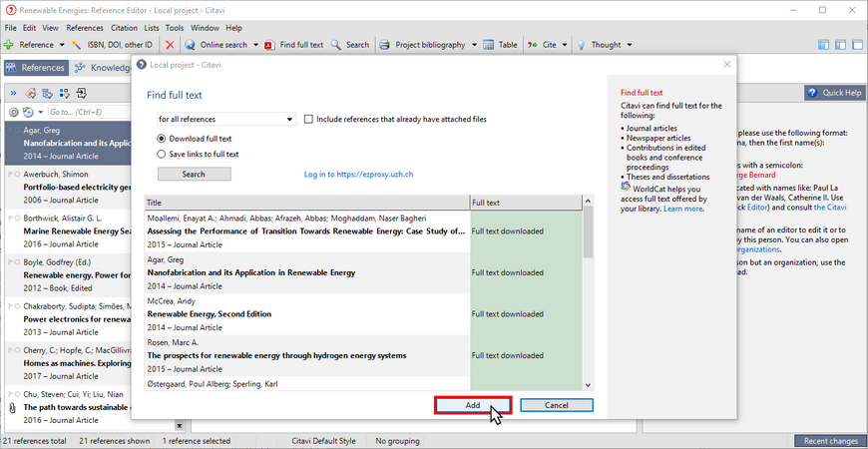The width and height of the screenshot is (868, 449).
Task: Check Include references that already have attached files
Action: (308, 119)
